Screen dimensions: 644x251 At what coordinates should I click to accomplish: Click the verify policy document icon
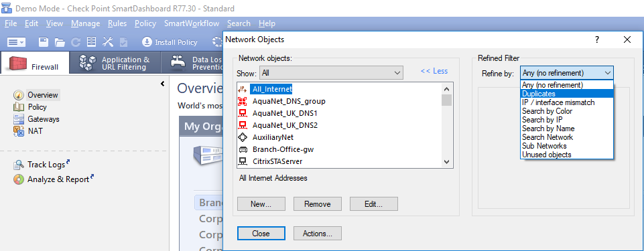123,41
